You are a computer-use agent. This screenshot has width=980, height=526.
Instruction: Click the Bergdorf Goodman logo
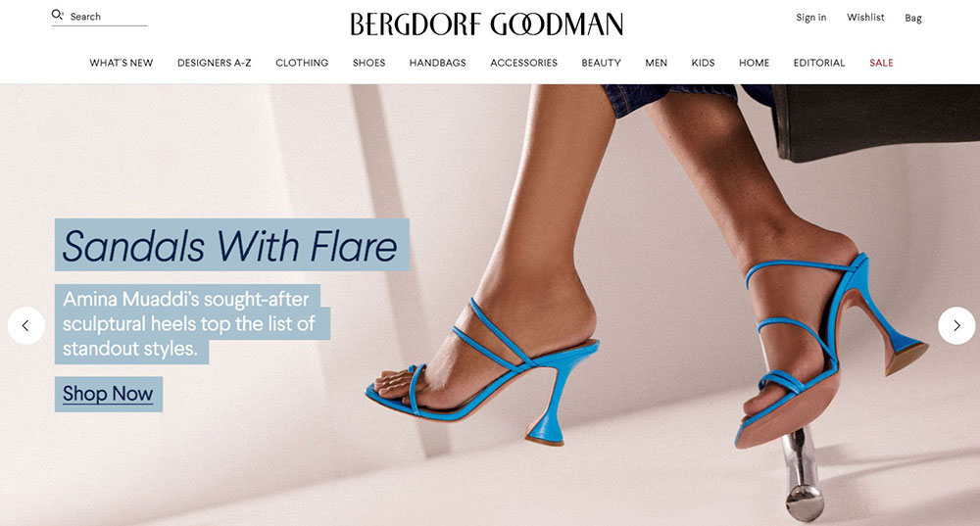[486, 24]
